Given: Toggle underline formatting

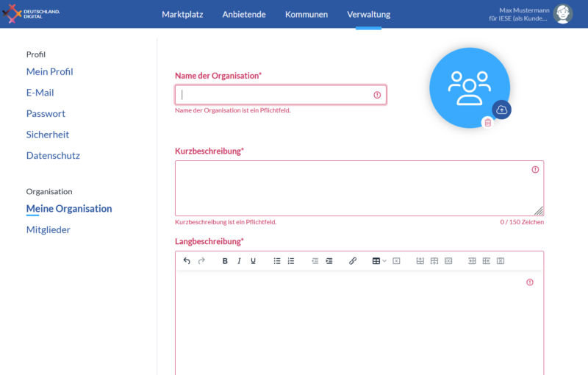Looking at the screenshot, I should [x=253, y=261].
